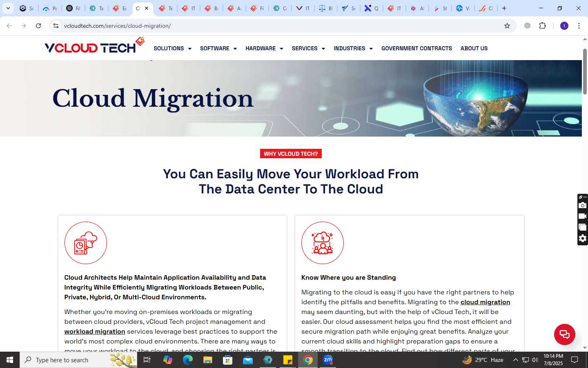This screenshot has height=368, width=588.
Task: Switch to the 'Vi' browser tab
Action: tap(463, 8)
